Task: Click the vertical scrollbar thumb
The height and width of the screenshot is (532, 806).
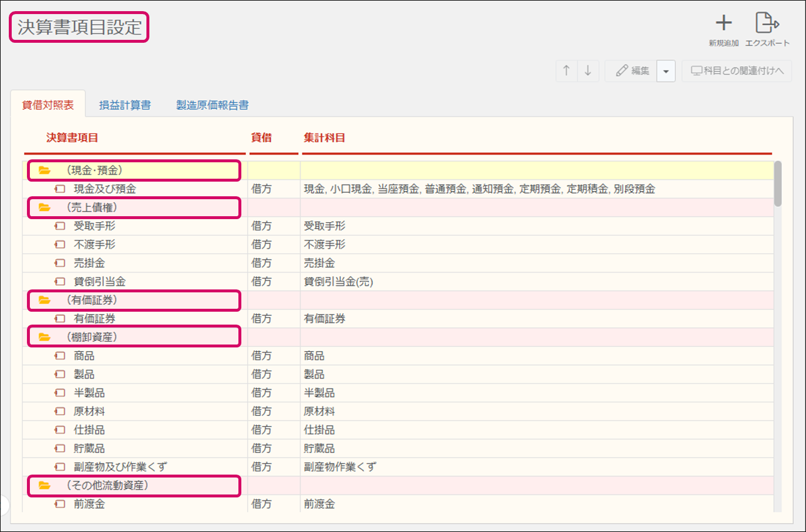Action: [x=777, y=184]
